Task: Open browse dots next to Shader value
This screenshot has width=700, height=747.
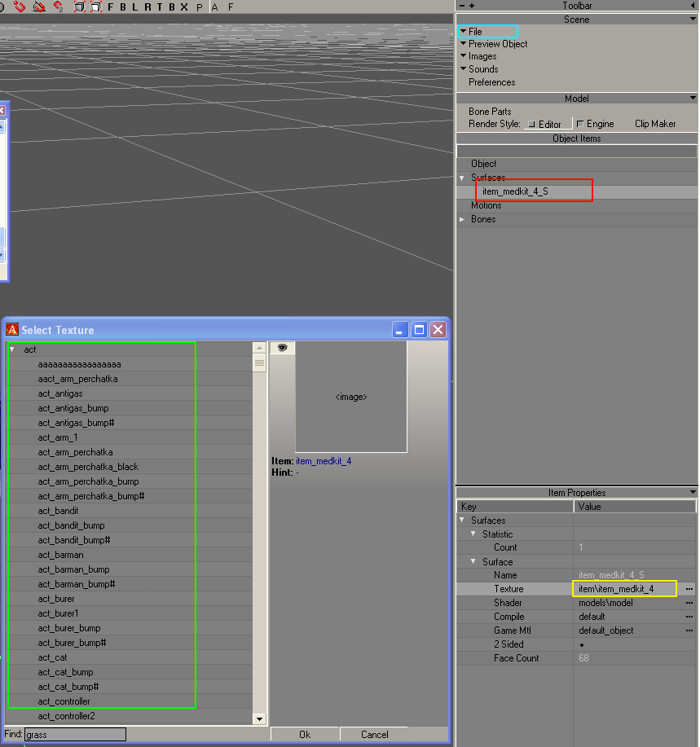Action: [689, 603]
